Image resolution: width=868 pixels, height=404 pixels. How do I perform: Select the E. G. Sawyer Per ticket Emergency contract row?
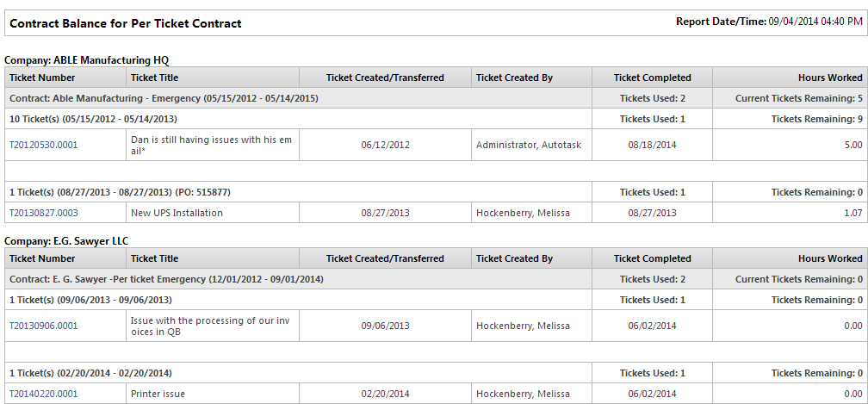[164, 279]
